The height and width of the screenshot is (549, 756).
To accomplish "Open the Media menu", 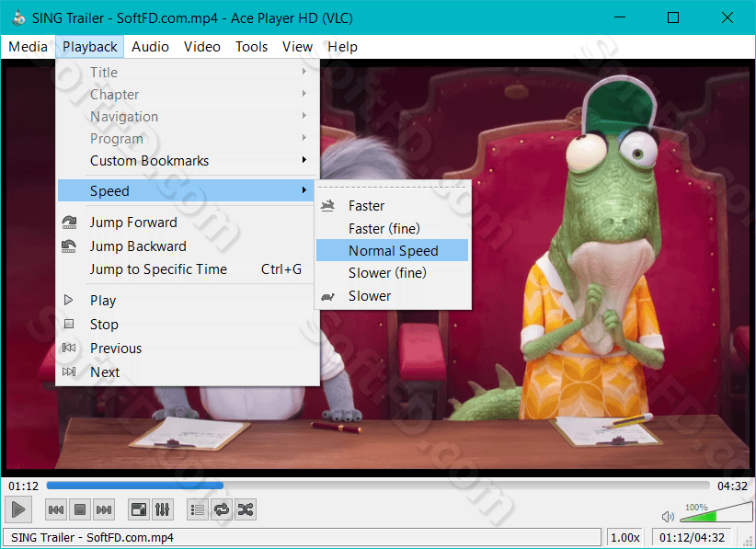I will [28, 47].
